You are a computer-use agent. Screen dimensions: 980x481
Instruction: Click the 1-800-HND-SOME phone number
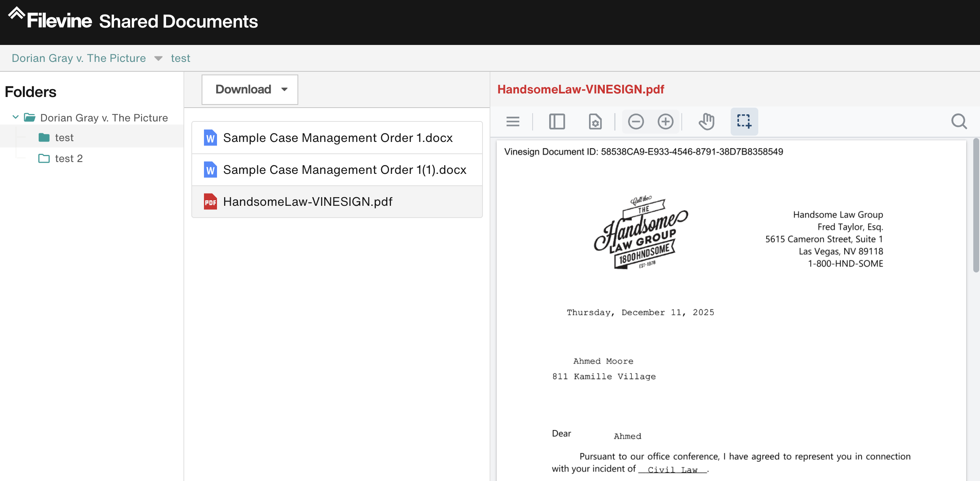coord(845,263)
